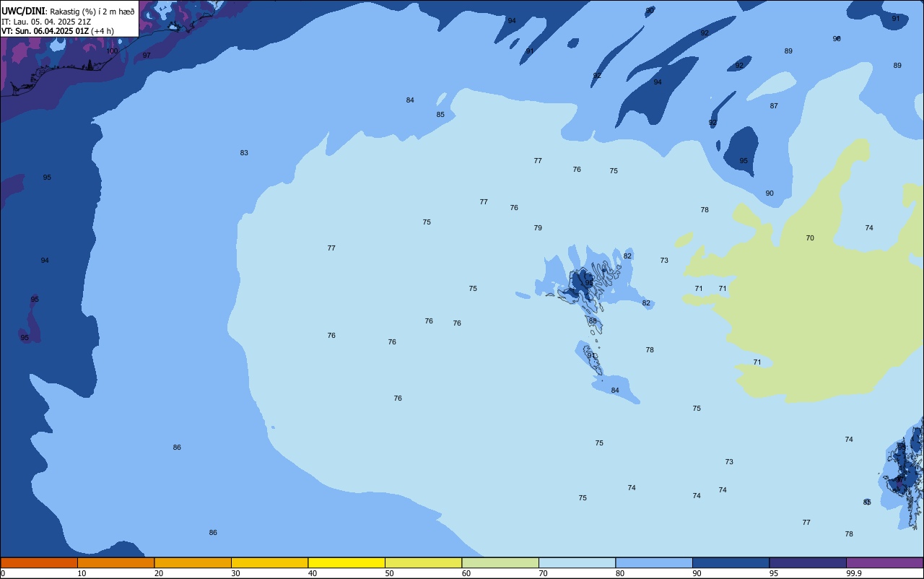Click the '70' value in the green area

(810, 238)
